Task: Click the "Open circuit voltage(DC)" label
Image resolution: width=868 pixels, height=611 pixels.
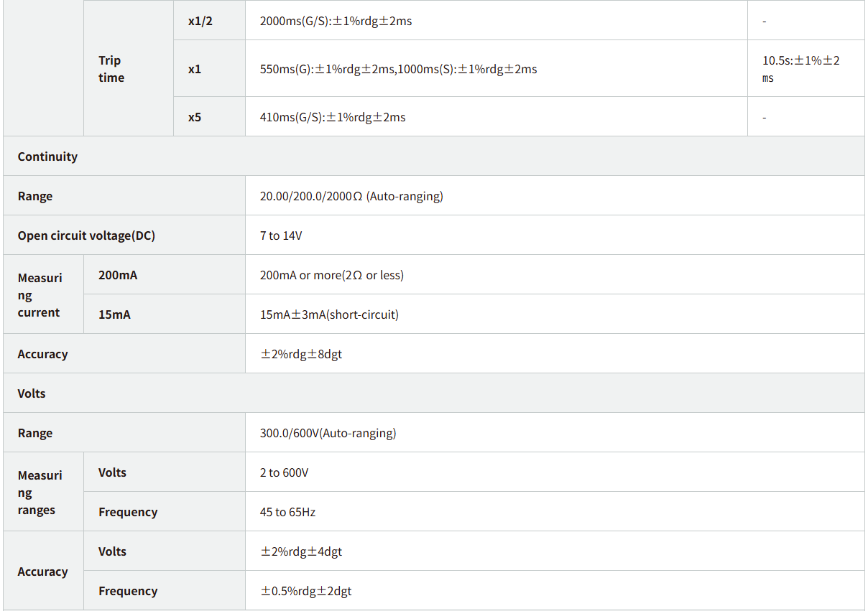Action: pos(86,235)
